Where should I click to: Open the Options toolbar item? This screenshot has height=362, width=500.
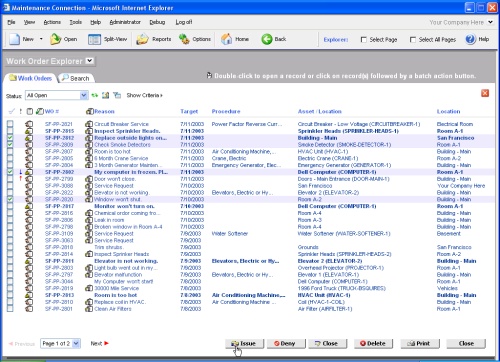195,39
